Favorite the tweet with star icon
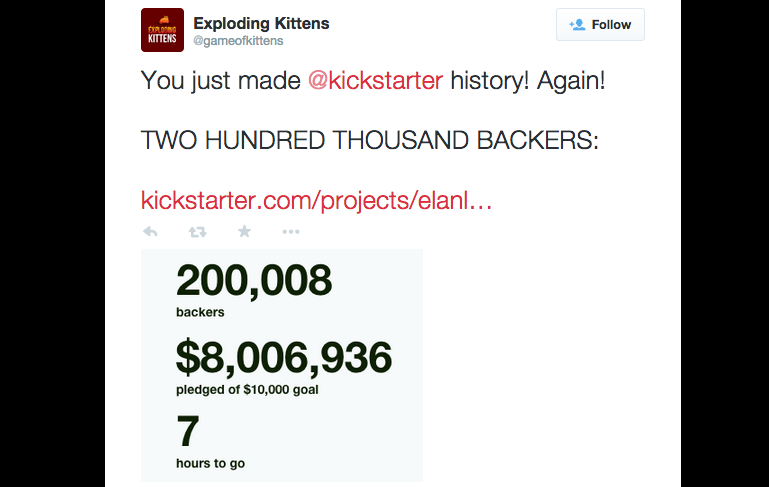769x487 pixels. coord(244,231)
